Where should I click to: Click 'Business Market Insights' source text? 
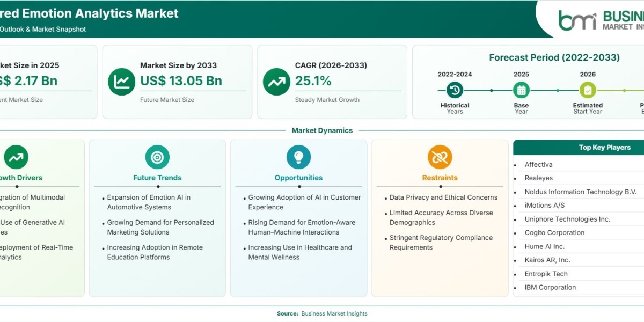334,313
